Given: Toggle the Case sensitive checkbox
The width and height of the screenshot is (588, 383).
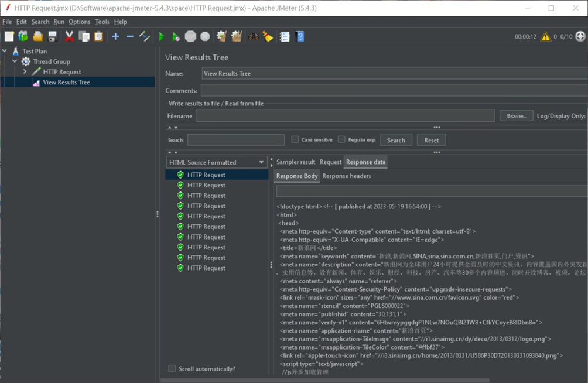Looking at the screenshot, I should coord(295,139).
